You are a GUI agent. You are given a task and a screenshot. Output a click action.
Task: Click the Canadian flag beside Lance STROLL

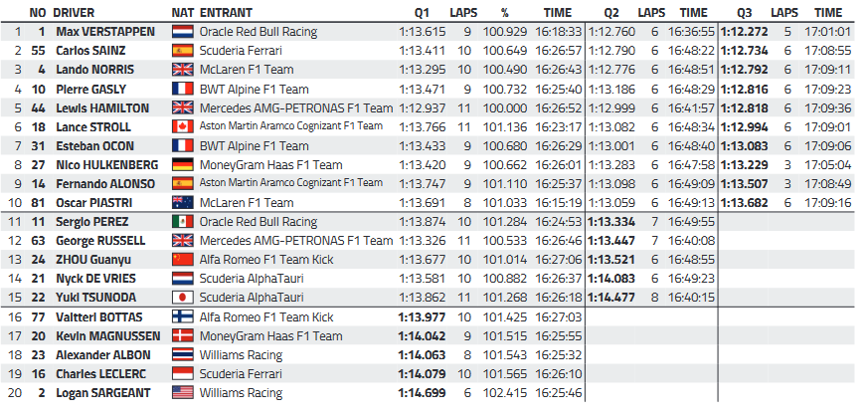[183, 126]
